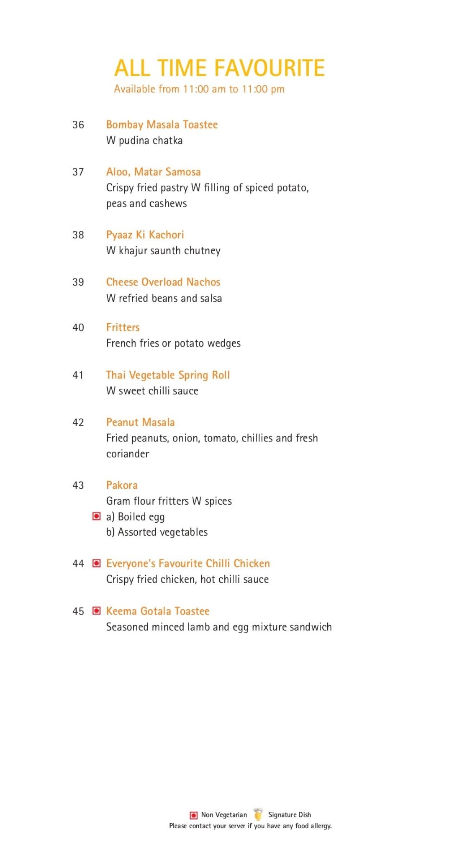Click the ALL TIME FAVOURITE section heading

[x=219, y=68]
